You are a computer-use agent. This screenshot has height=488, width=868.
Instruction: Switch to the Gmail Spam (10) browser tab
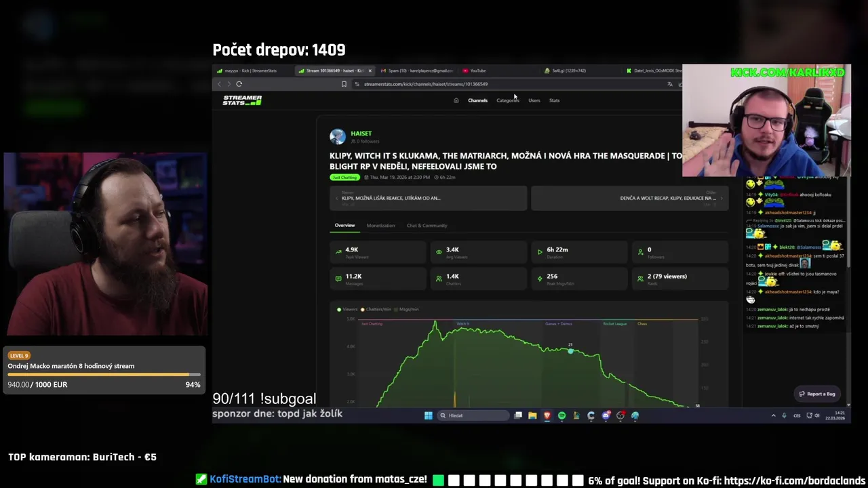[416, 70]
